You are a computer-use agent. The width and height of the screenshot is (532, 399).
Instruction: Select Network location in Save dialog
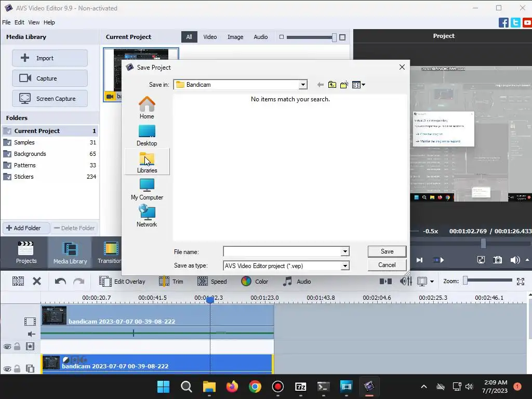(147, 216)
